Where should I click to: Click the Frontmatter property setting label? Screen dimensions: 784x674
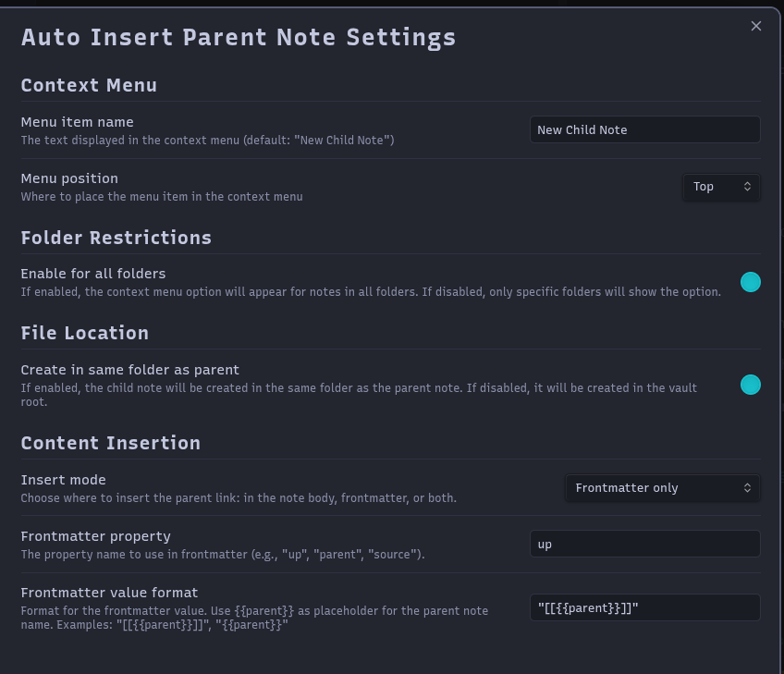95,536
